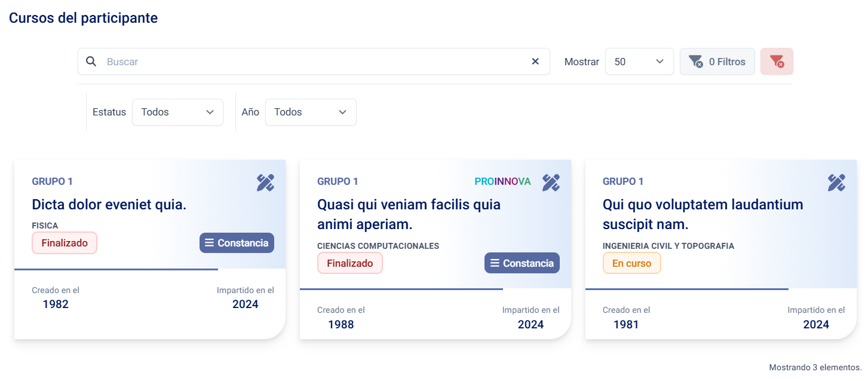Click the En curso status badge

(631, 263)
